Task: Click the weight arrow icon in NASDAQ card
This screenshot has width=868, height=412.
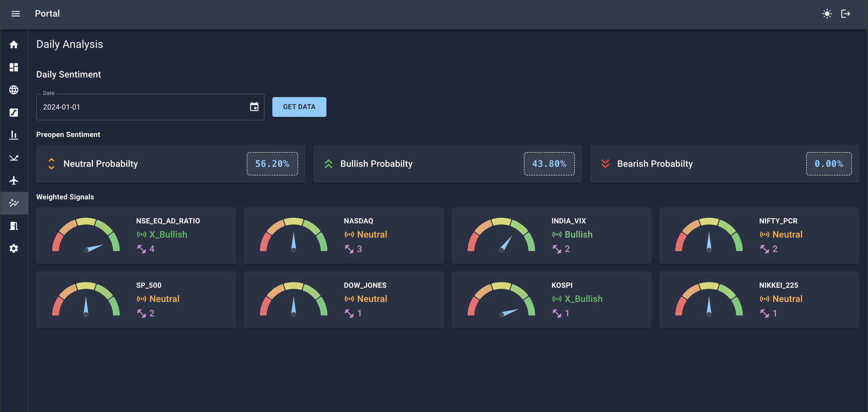Action: pos(349,249)
